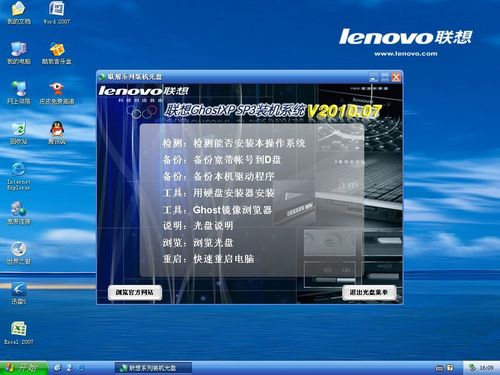The width and height of the screenshot is (500, 375).
Task: Close the Lenovo installer window
Action: coord(396,77)
